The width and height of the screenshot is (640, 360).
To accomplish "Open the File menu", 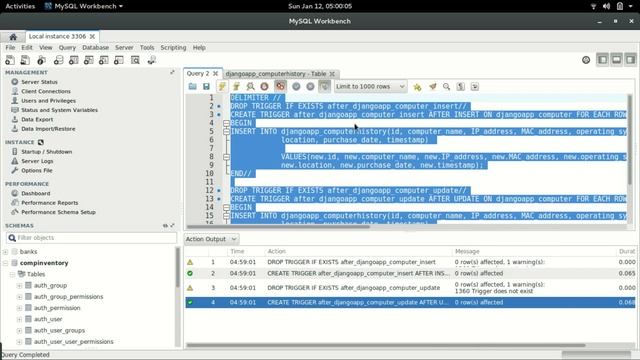I will click(x=10, y=47).
